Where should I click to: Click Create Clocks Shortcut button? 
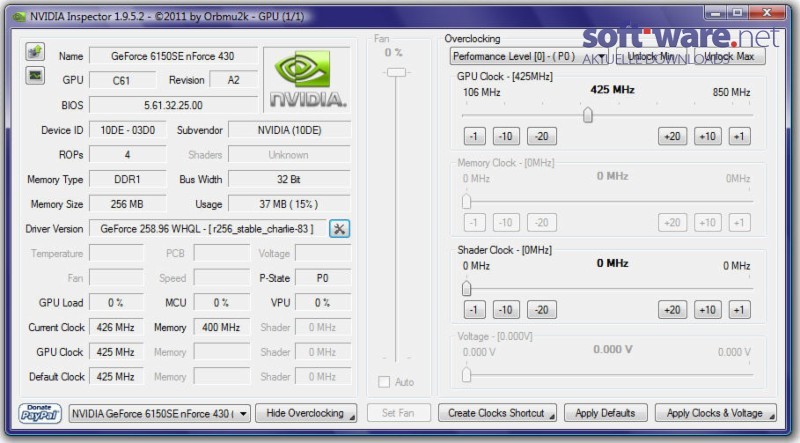coord(497,413)
